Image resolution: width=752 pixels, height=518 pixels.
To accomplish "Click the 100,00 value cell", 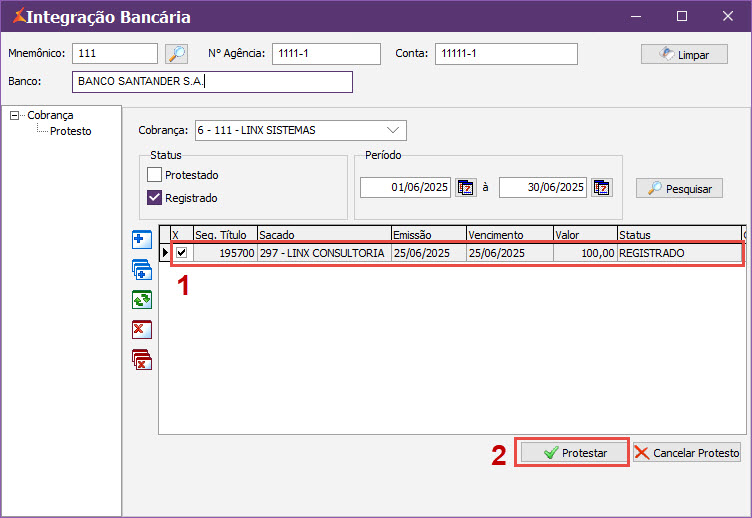I will [586, 253].
